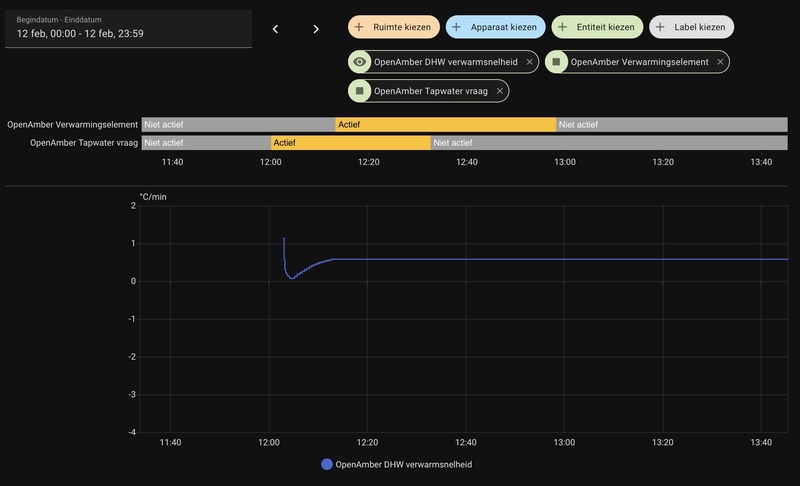Click the Entiteit kiezen button
The width and height of the screenshot is (800, 486).
597,27
